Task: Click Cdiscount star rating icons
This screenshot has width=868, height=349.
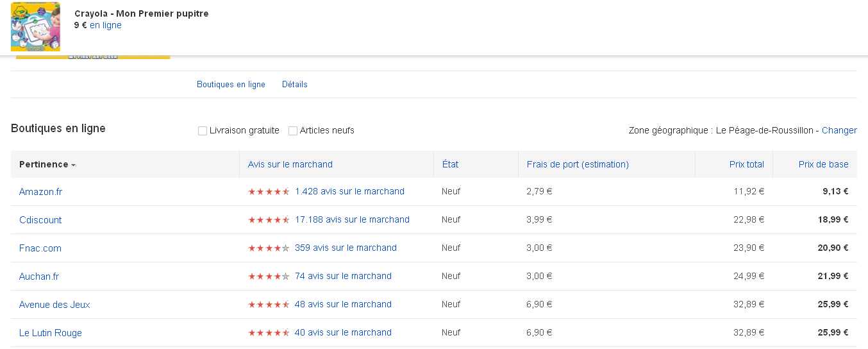Action: (269, 220)
